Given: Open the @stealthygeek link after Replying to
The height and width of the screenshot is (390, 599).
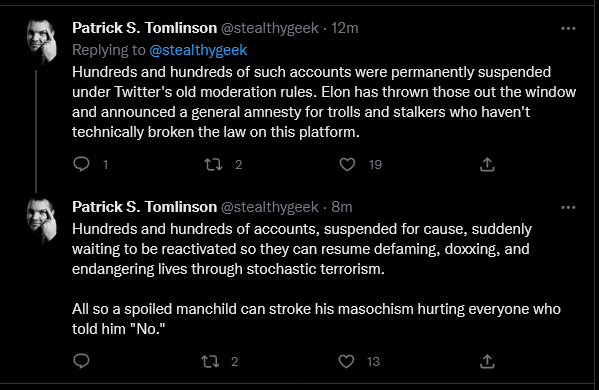Looking at the screenshot, I should point(198,50).
